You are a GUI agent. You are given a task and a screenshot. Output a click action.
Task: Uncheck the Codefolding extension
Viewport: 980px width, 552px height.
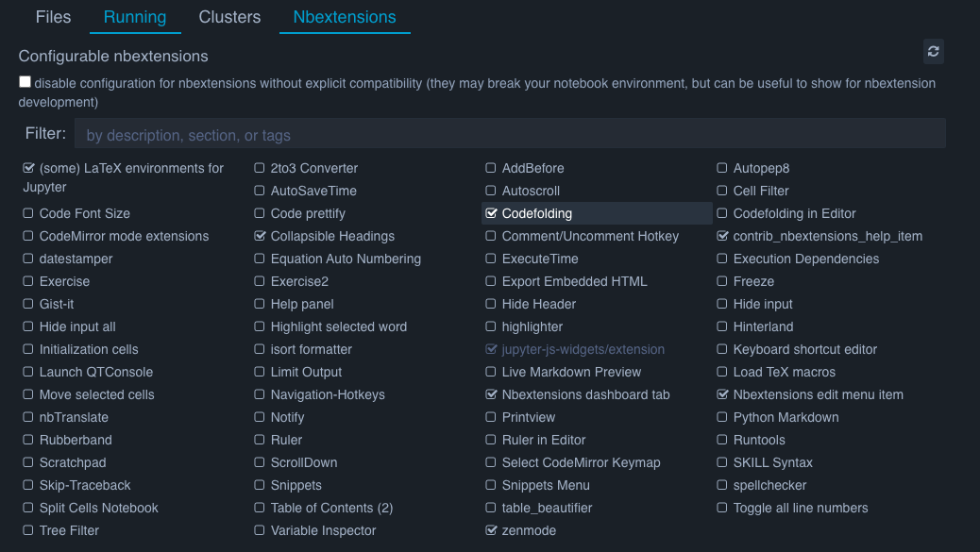coord(491,213)
